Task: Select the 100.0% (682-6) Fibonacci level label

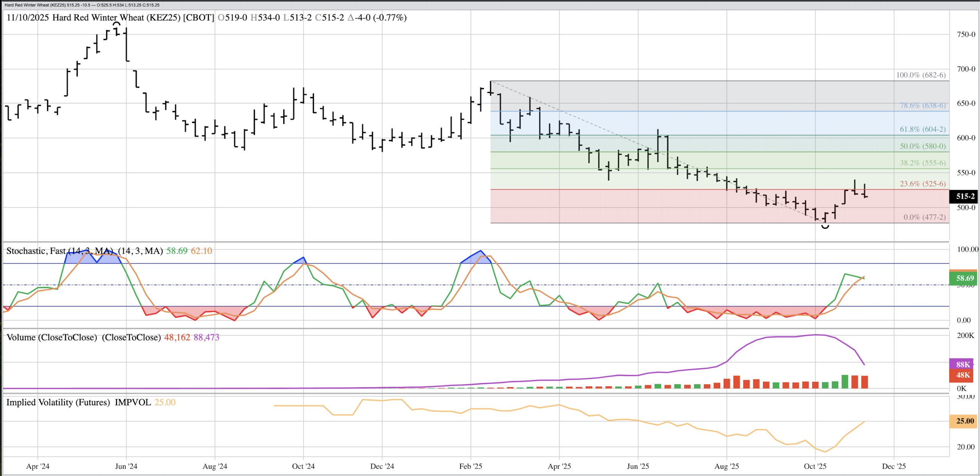Action: 921,75
